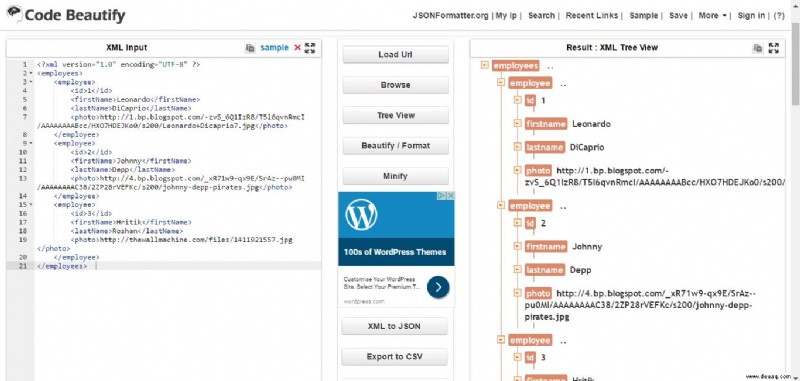Click the Minify button
Screen dimensions: 800x381
pos(395,176)
